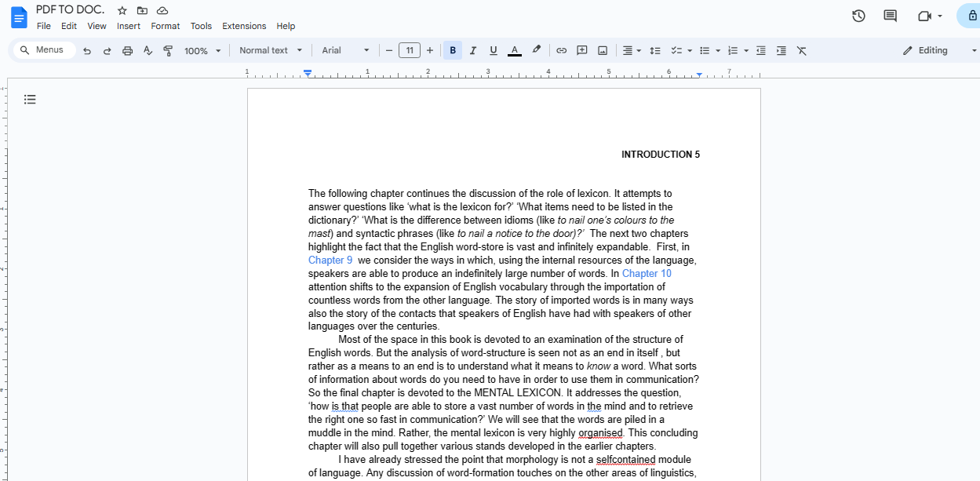Viewport: 980px width, 481px height.
Task: Decrease the indent
Action: [761, 50]
